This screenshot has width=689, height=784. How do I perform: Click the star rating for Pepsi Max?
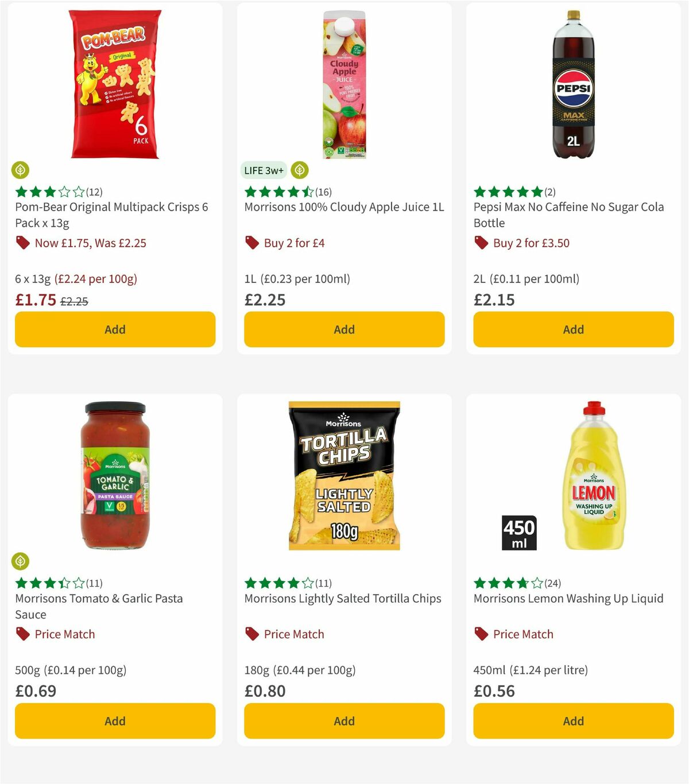(508, 191)
